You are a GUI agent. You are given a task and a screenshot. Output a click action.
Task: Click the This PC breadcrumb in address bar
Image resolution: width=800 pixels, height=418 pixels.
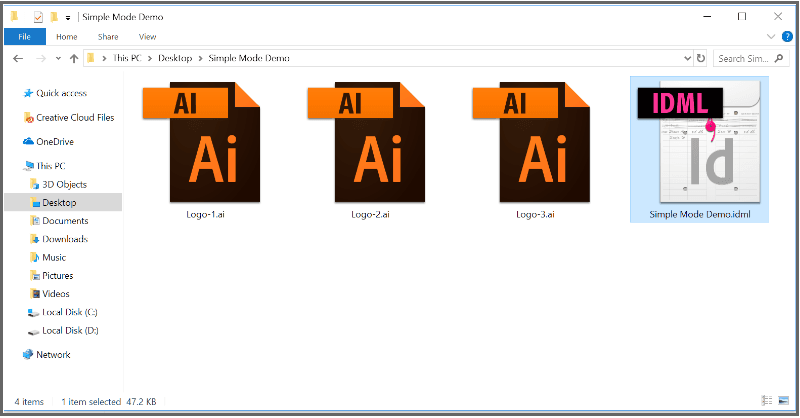coord(127,58)
